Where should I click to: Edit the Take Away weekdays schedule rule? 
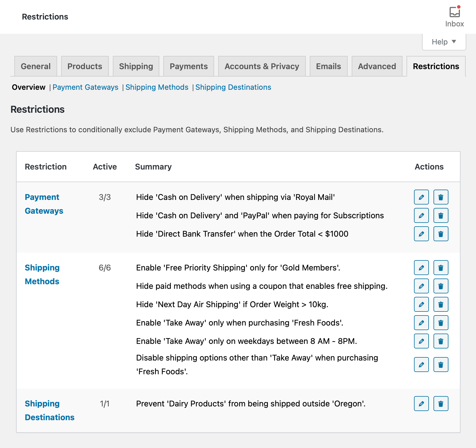(421, 341)
